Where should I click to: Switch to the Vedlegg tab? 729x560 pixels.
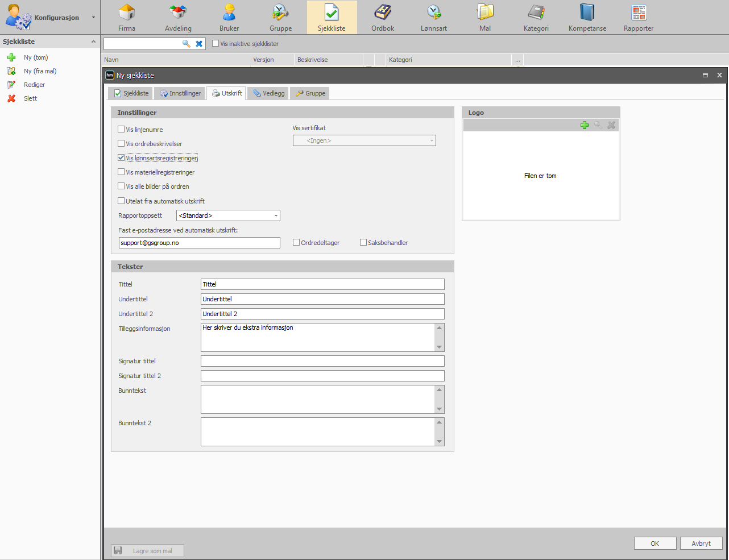(269, 93)
